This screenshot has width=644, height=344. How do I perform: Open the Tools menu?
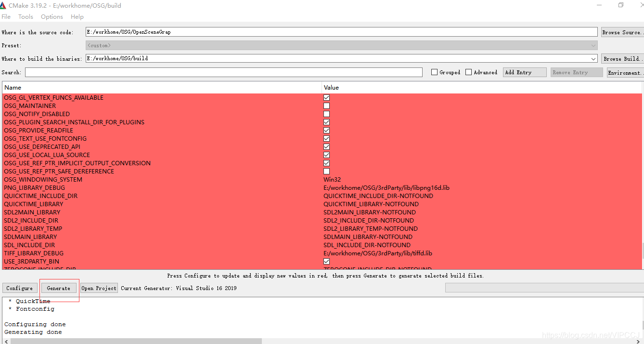[26, 16]
